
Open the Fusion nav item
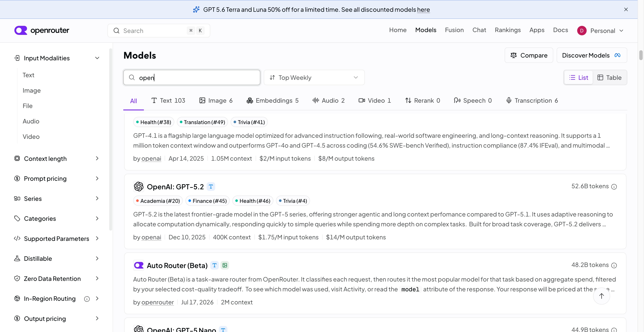pyautogui.click(x=454, y=30)
